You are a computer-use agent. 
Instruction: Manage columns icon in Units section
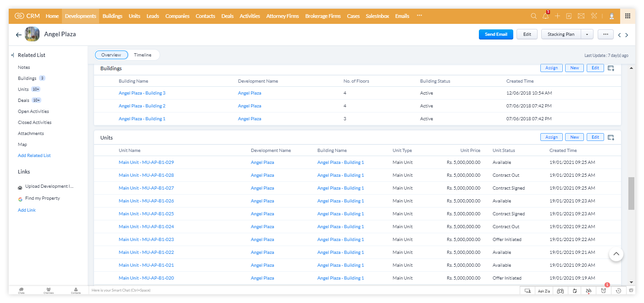point(611,137)
